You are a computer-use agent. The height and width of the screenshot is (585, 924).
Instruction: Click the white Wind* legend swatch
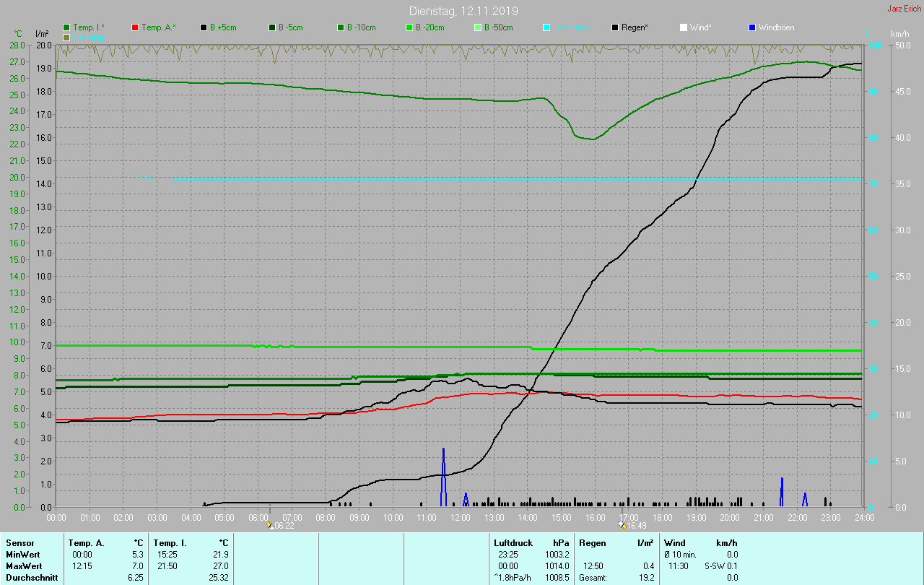coord(684,27)
